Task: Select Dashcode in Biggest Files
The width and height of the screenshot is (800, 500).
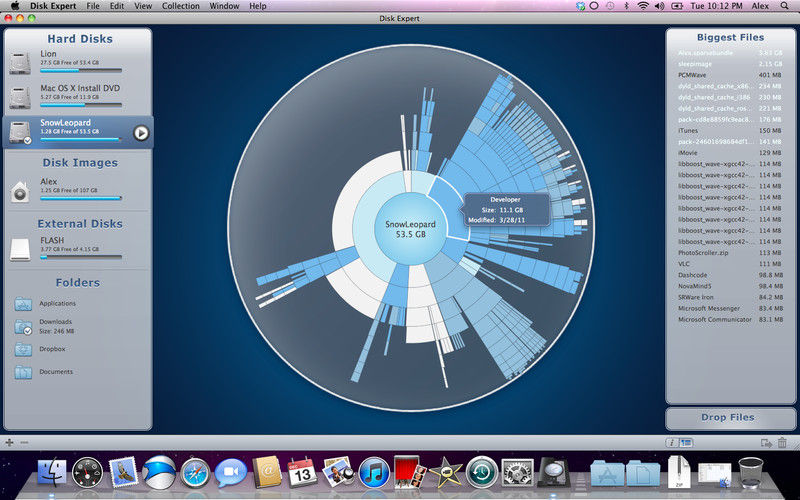Action: (x=730, y=275)
